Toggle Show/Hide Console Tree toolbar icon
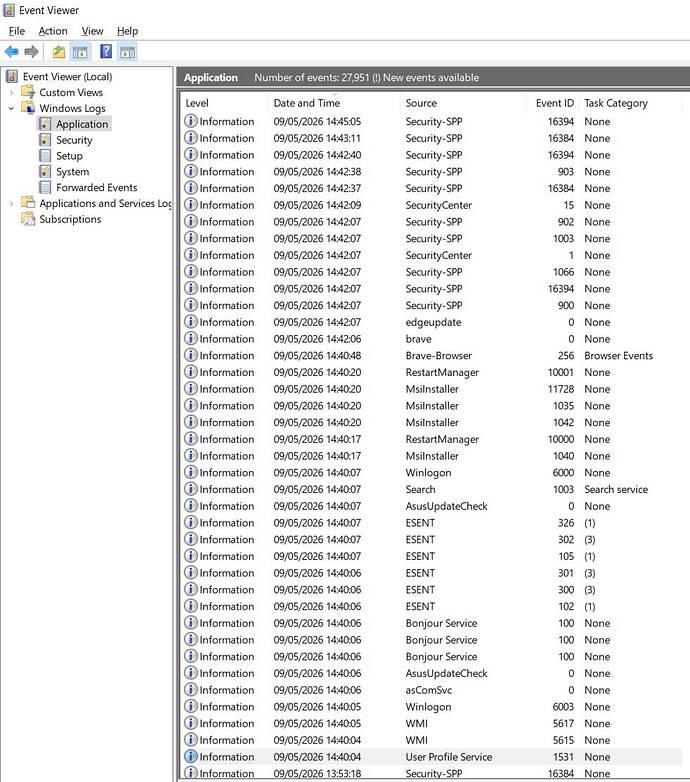This screenshot has height=782, width=690. pyautogui.click(x=80, y=51)
